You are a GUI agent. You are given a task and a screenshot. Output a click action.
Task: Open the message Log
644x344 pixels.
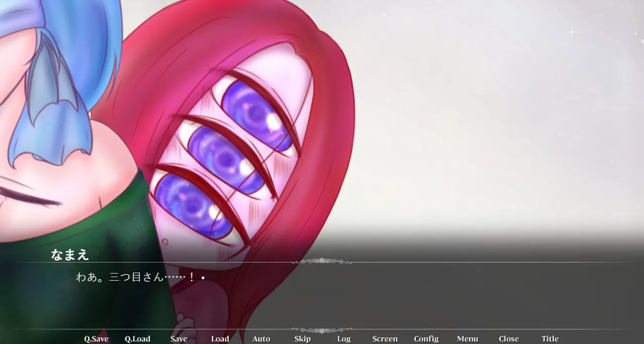point(344,339)
